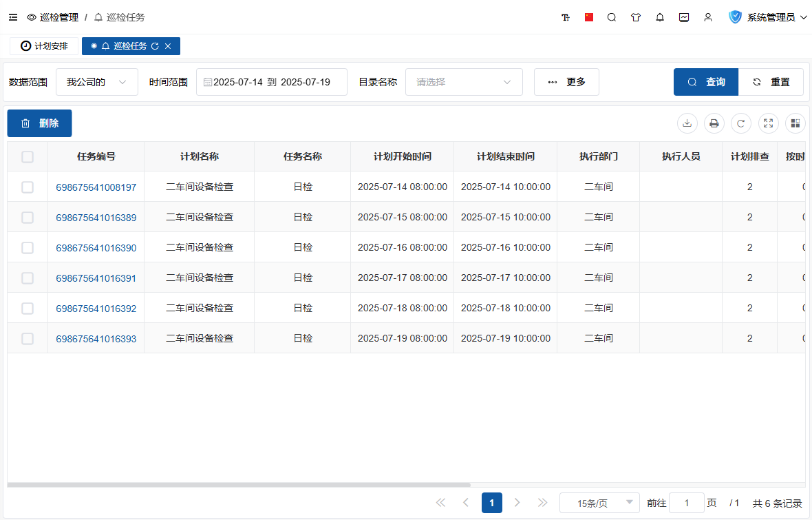Check the select-all checkbox in the table header

[x=28, y=157]
